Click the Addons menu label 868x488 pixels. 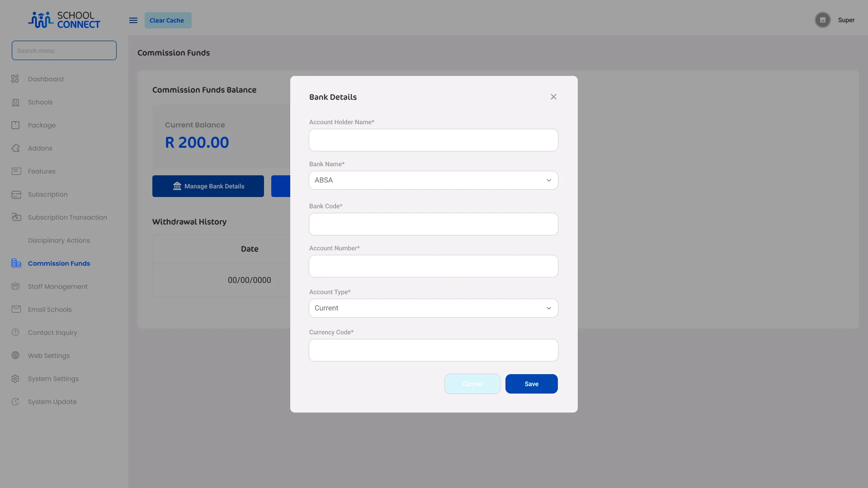click(40, 148)
